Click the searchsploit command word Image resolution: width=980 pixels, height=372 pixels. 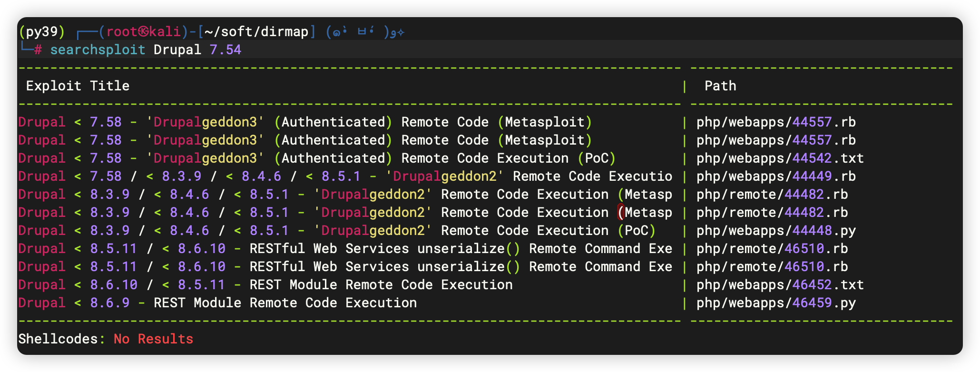coord(98,50)
